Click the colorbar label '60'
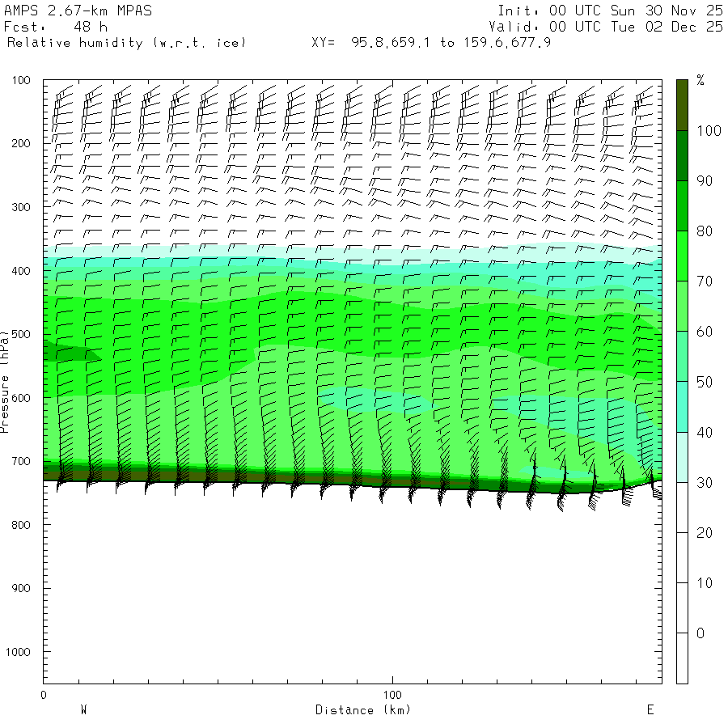The image size is (728, 728). coord(705,332)
